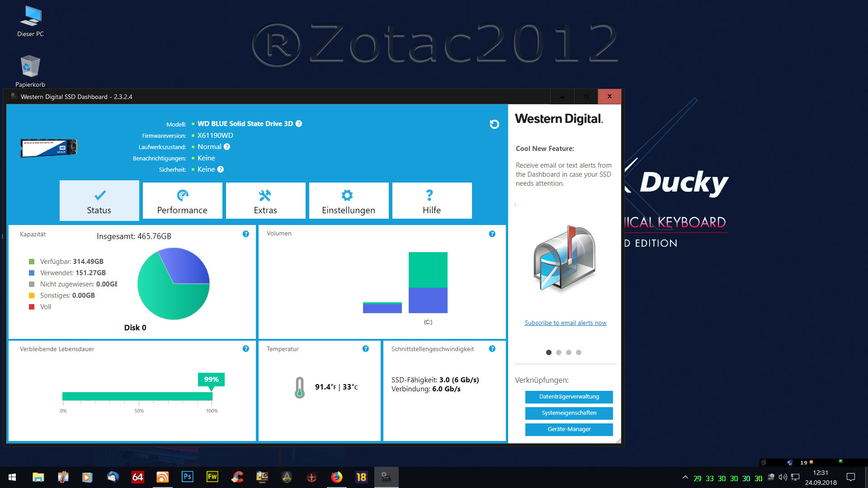Click the Geräte-Manager button

569,429
